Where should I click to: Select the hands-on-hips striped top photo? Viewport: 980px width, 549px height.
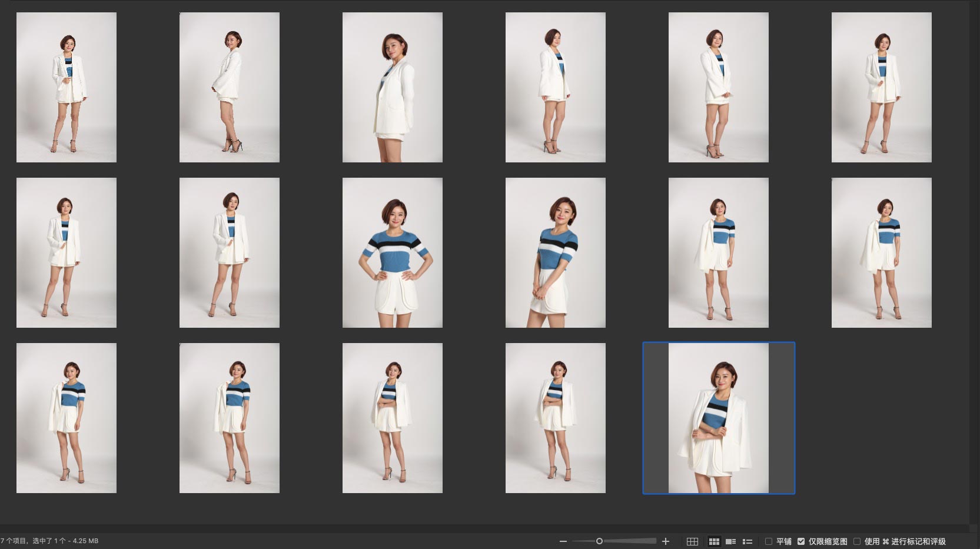pyautogui.click(x=393, y=252)
